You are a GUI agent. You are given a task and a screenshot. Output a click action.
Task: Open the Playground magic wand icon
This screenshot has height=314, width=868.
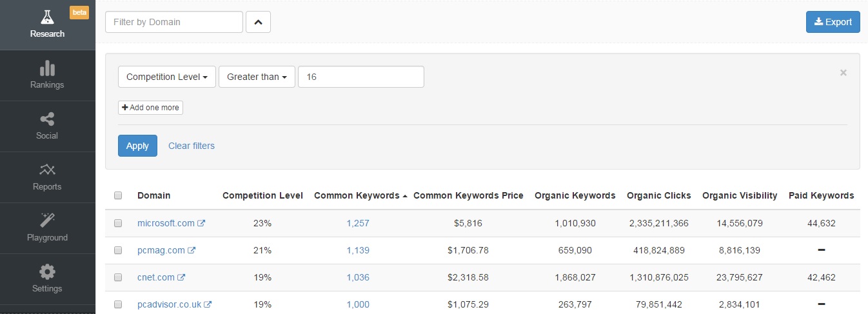click(47, 220)
